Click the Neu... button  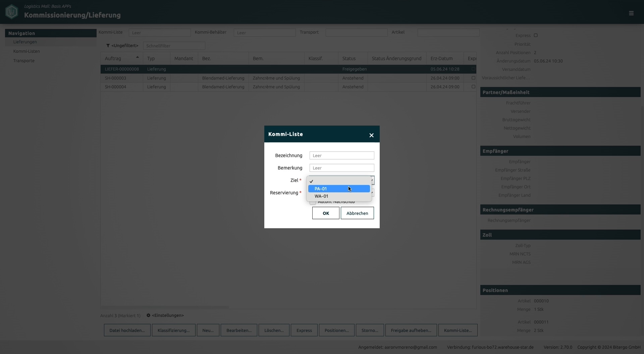coord(208,330)
